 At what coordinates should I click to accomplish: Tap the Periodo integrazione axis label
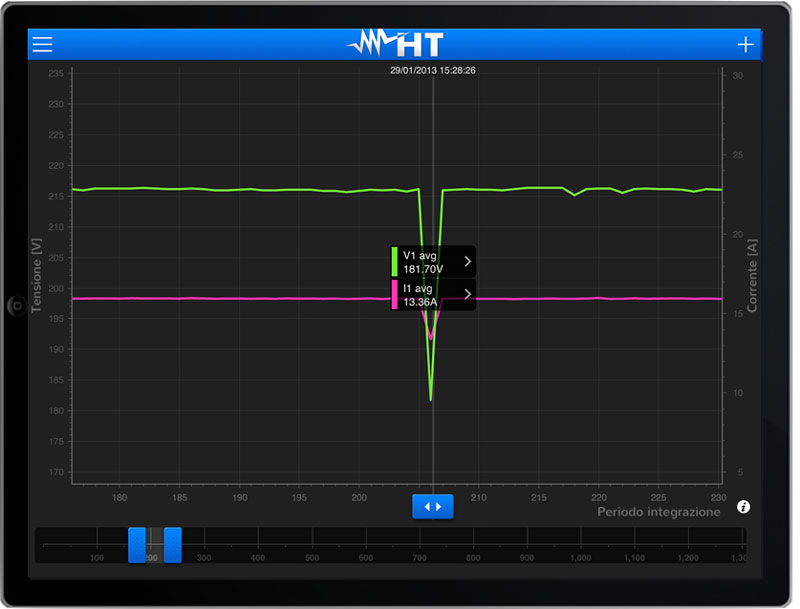coord(658,512)
